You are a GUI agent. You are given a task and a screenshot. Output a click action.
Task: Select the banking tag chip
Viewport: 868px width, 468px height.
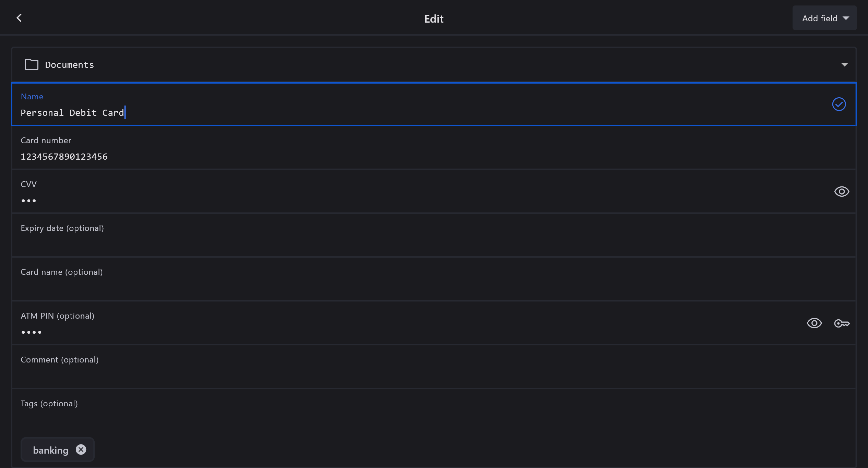[51, 450]
